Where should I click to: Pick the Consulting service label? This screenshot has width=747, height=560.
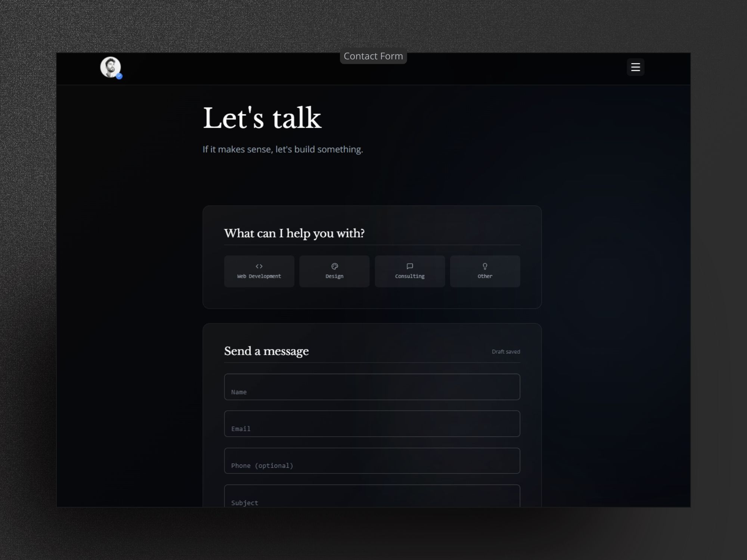point(410,276)
